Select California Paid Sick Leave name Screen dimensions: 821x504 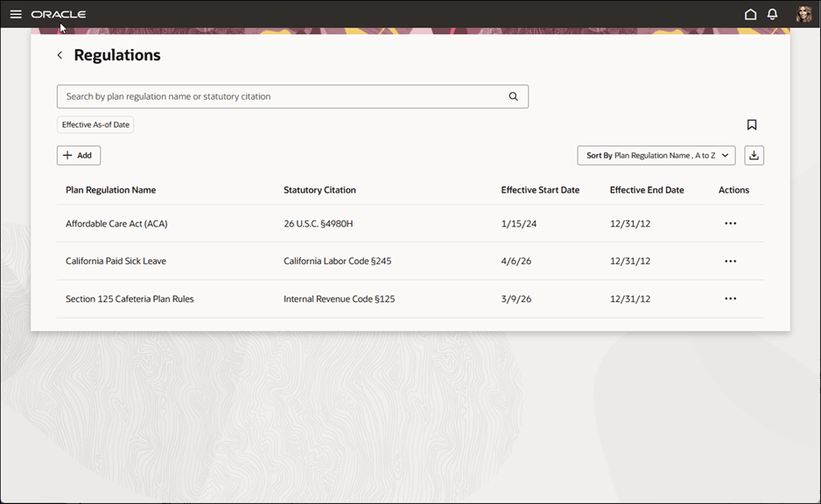click(116, 261)
